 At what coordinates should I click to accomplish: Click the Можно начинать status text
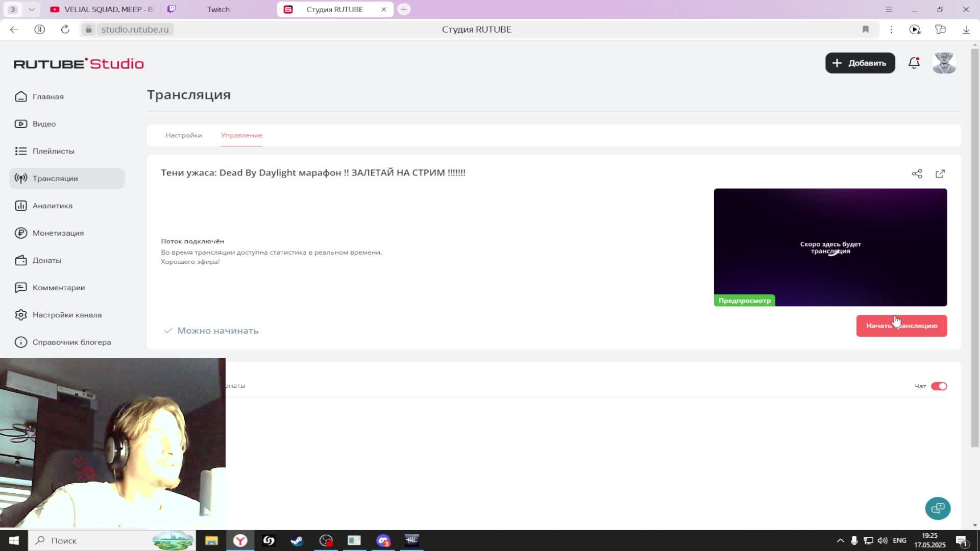(218, 331)
